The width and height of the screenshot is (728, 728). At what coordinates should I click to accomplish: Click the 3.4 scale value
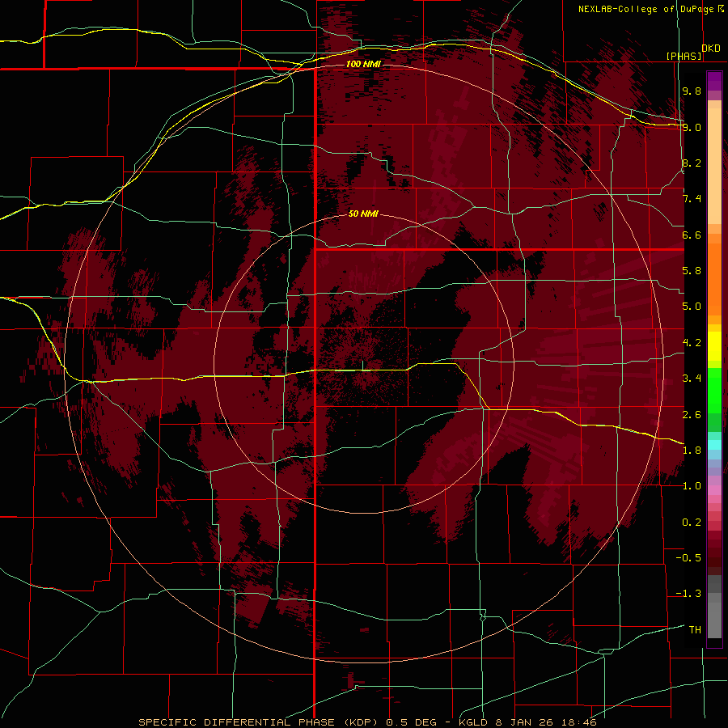click(x=692, y=379)
